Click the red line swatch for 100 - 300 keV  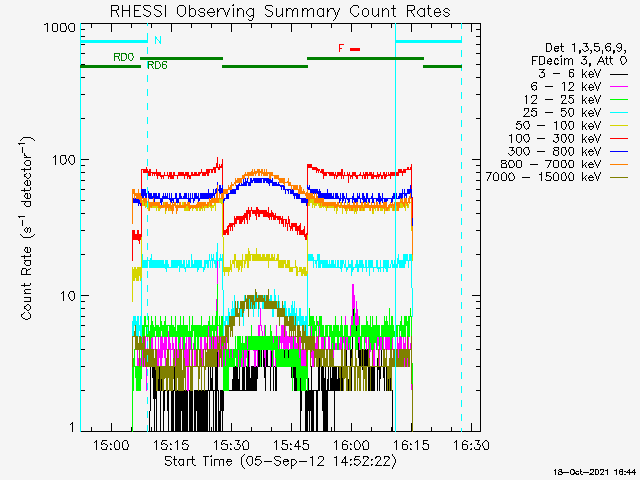(x=619, y=139)
